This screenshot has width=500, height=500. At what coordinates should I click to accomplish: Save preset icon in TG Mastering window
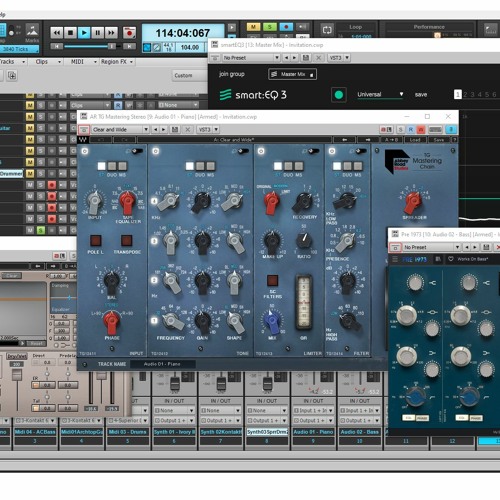(x=175, y=129)
